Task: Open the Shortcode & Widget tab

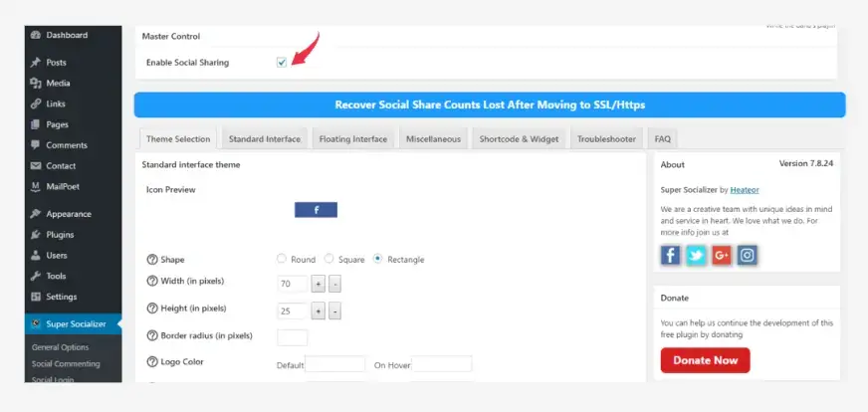Action: point(519,139)
